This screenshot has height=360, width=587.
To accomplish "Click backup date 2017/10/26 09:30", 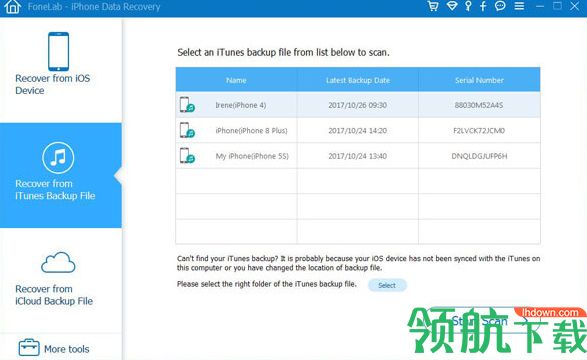I will 358,105.
